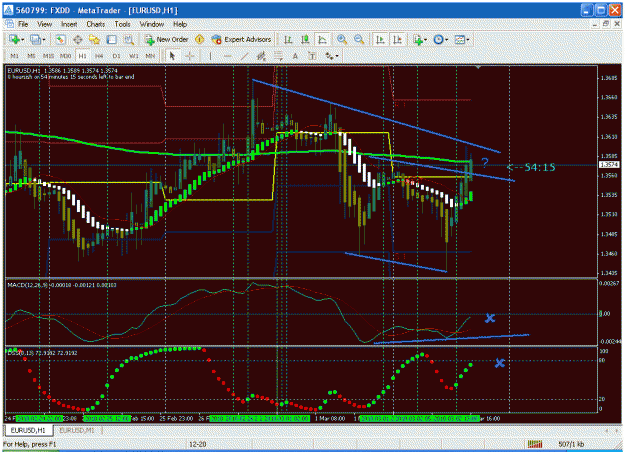This screenshot has width=625, height=452.
Task: Click the chart shift triangle marker
Action: point(478,67)
